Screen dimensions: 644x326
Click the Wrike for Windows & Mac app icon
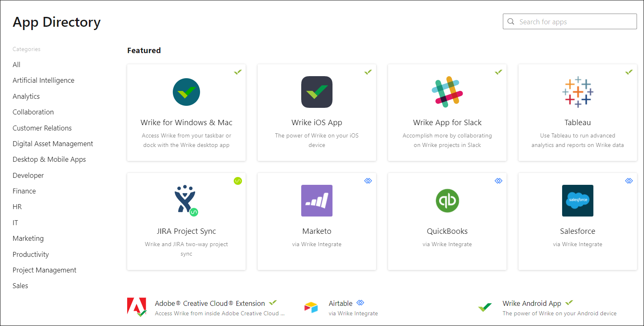pos(186,92)
